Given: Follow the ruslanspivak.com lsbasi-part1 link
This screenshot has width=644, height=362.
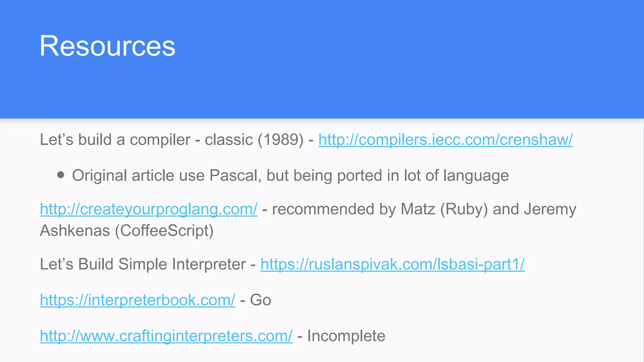Looking at the screenshot, I should pos(392,264).
